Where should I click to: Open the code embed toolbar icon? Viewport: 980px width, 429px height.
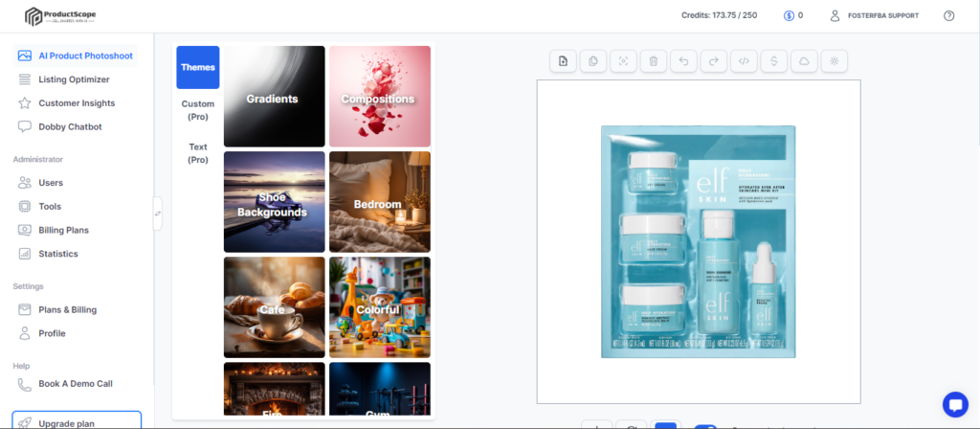pyautogui.click(x=744, y=60)
